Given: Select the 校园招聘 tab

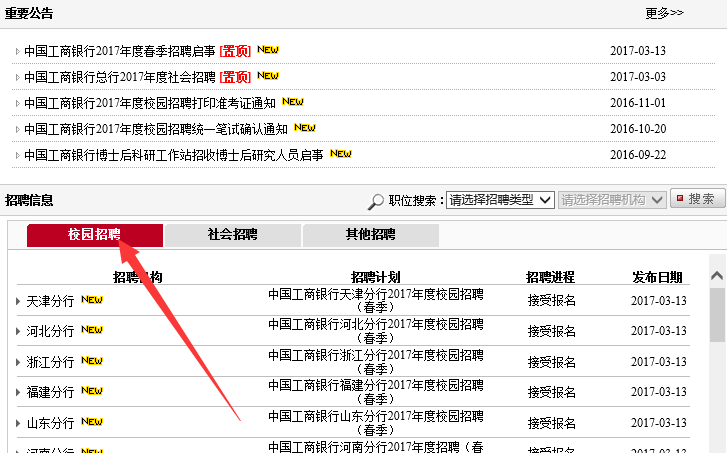Looking at the screenshot, I should click(x=95, y=235).
